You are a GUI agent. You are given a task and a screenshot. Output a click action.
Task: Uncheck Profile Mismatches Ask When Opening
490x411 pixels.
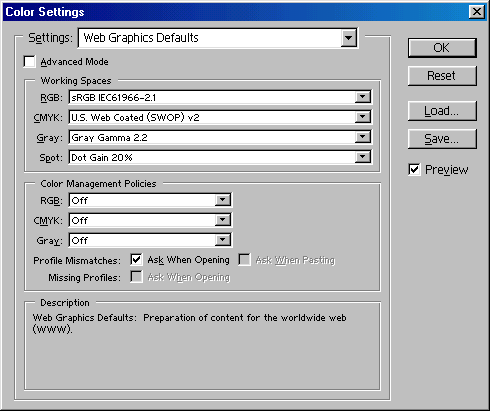click(x=136, y=259)
